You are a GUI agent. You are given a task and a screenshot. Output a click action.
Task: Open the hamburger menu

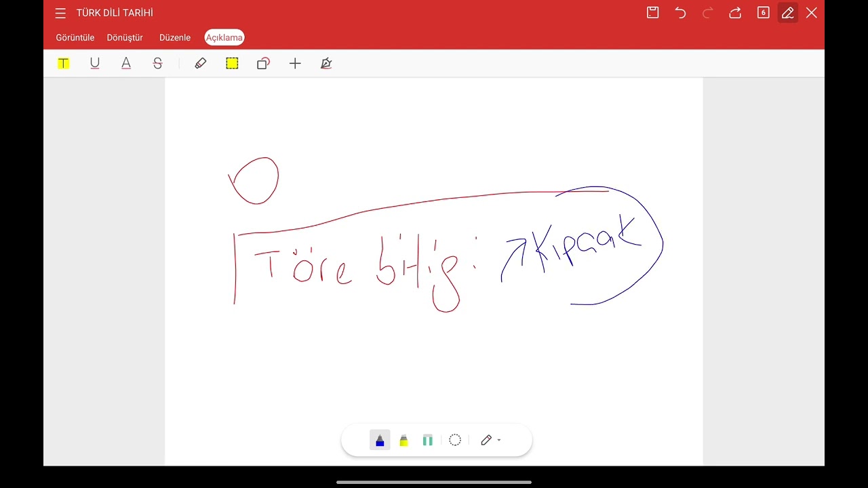(x=60, y=13)
